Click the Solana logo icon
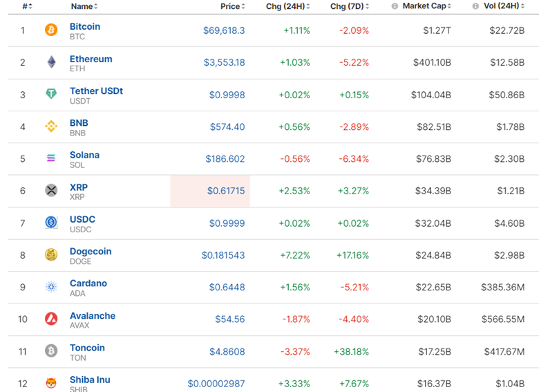 51,158
